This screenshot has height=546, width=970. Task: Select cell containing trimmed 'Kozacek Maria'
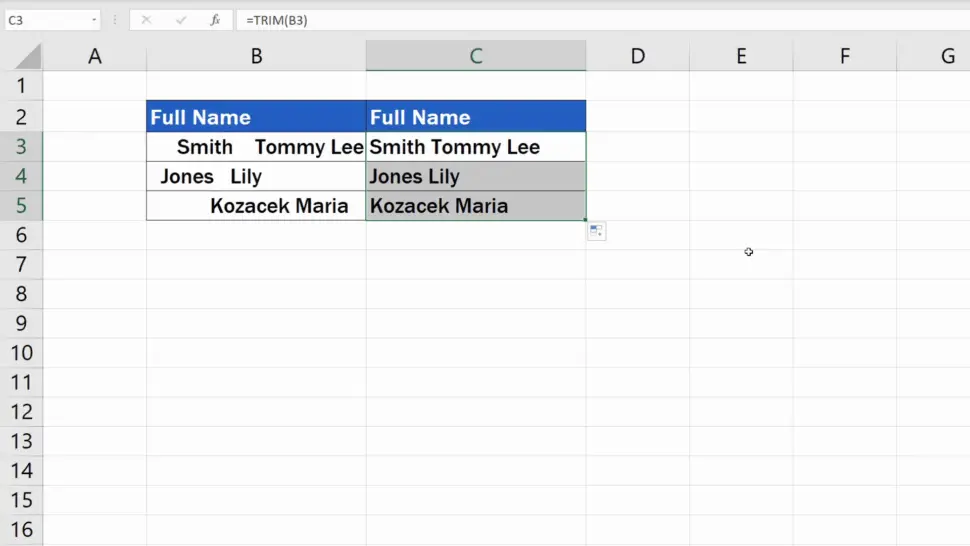(x=476, y=206)
